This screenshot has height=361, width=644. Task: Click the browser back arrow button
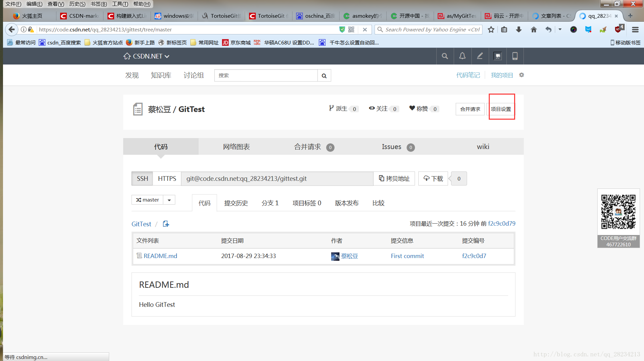12,29
